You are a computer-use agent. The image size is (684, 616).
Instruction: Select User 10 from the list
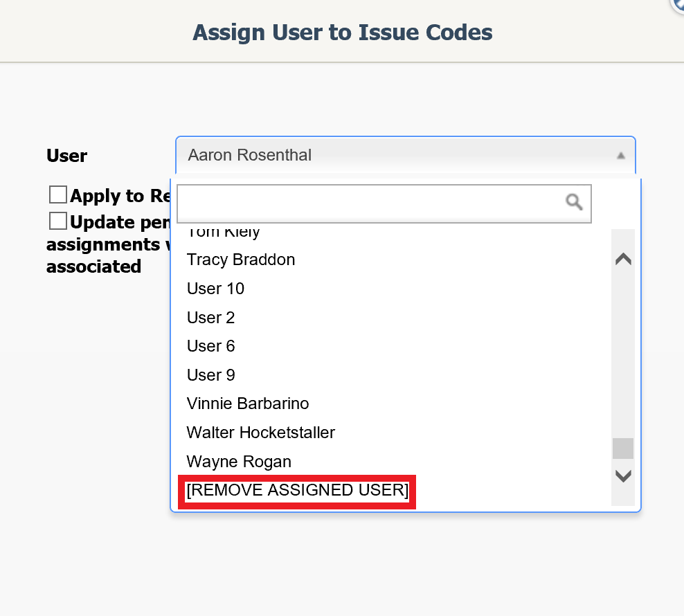point(215,289)
